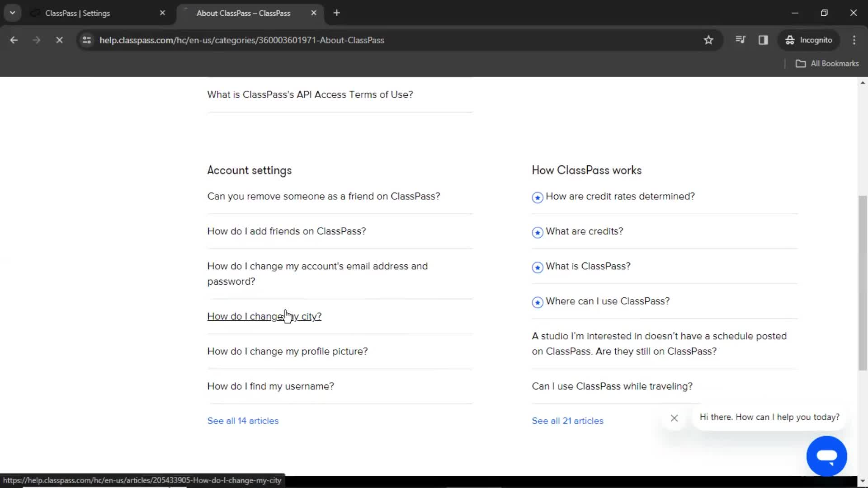Click the 'How ClassPass works' section heading
Image resolution: width=868 pixels, height=488 pixels.
(587, 170)
